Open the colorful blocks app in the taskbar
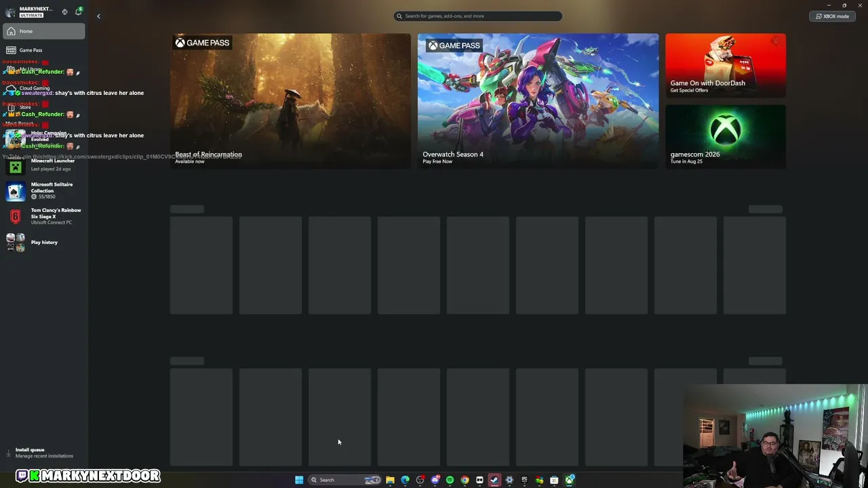Image resolution: width=868 pixels, height=488 pixels. click(x=539, y=480)
